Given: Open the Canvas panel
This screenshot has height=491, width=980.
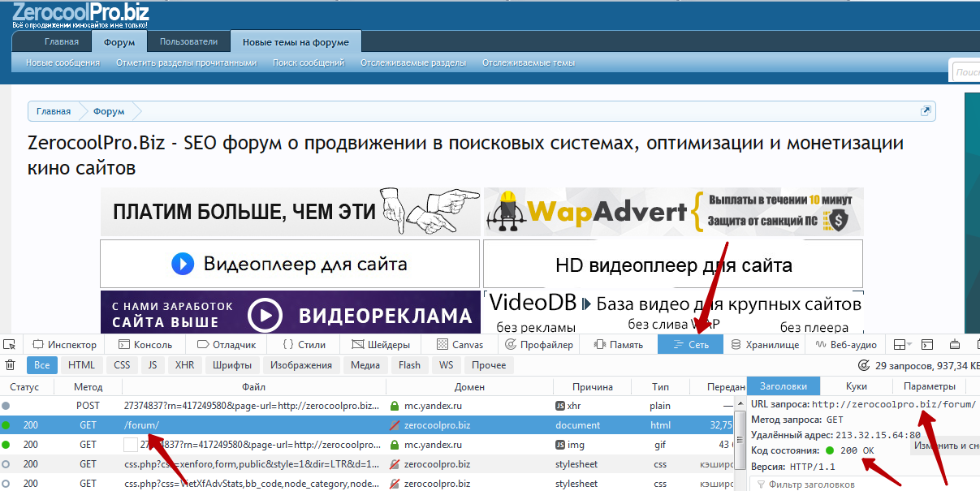Looking at the screenshot, I should [x=460, y=345].
